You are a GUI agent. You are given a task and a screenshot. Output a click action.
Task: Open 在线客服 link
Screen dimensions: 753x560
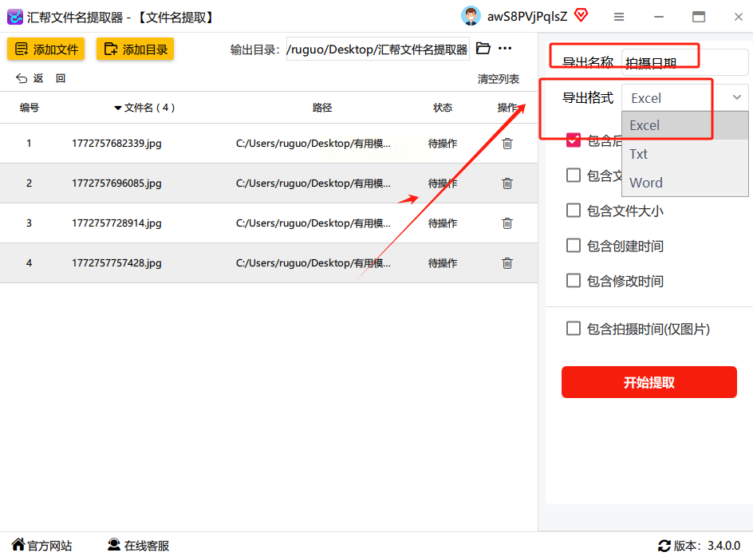point(147,546)
